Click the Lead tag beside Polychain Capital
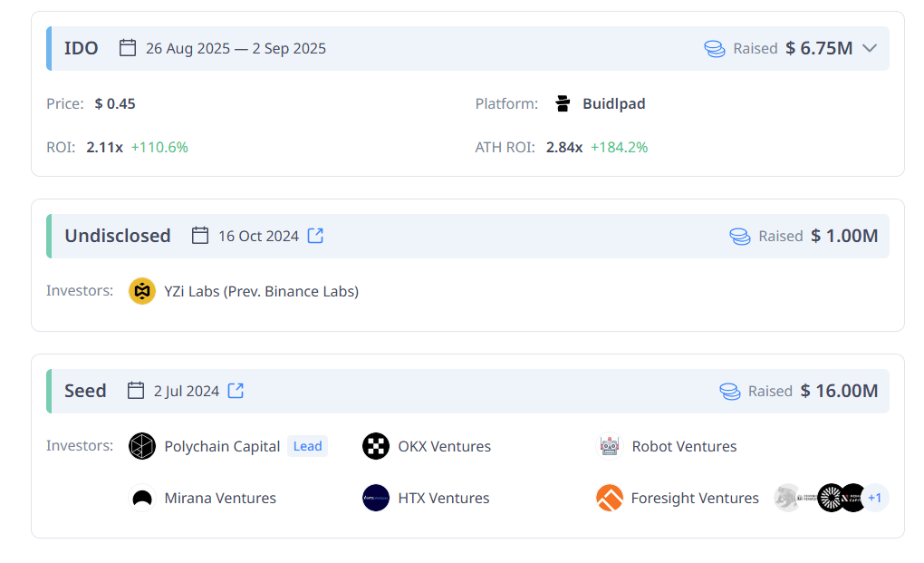 [308, 446]
